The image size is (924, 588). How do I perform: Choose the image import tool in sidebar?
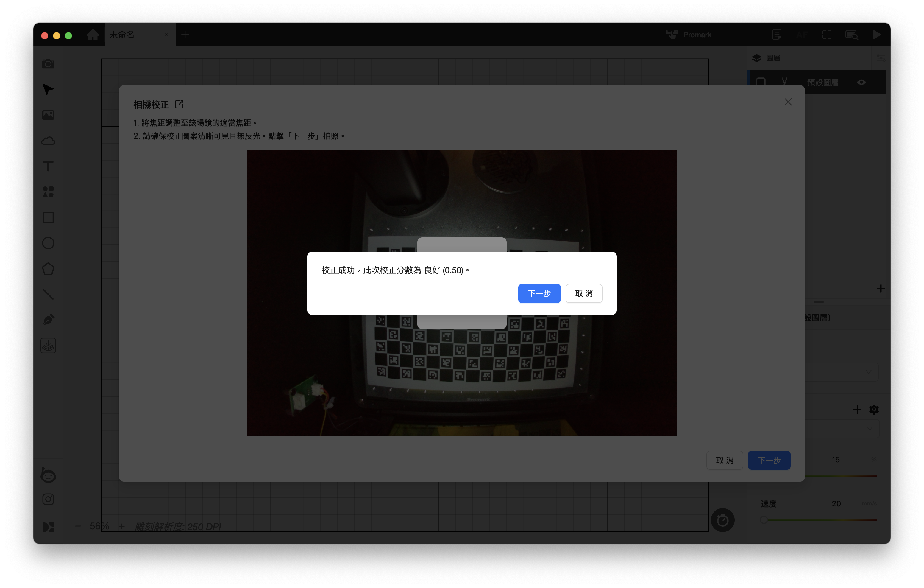[48, 115]
